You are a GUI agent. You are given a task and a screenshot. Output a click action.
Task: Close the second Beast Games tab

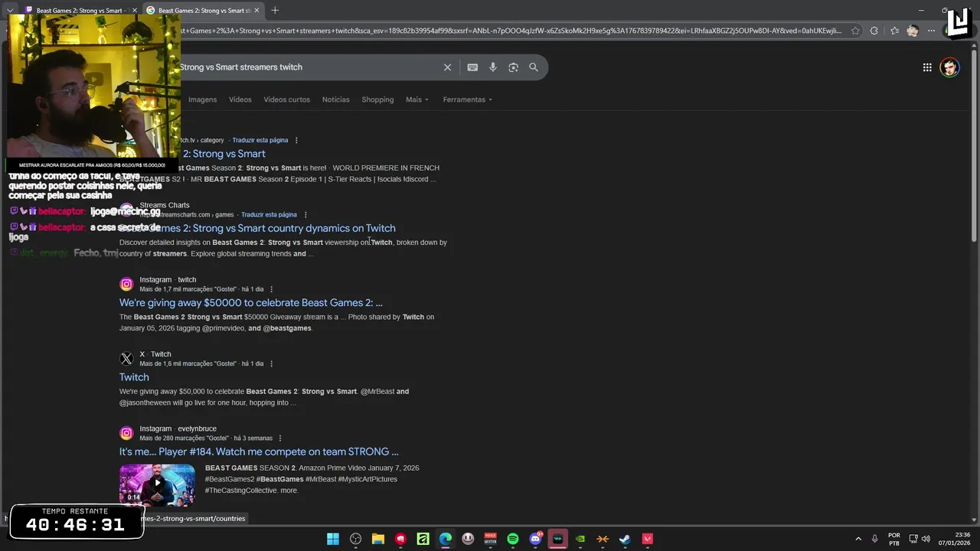256,11
